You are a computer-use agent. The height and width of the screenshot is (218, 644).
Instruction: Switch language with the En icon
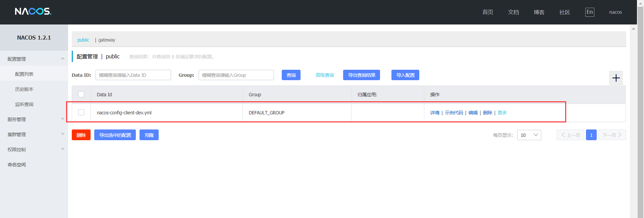(x=590, y=12)
